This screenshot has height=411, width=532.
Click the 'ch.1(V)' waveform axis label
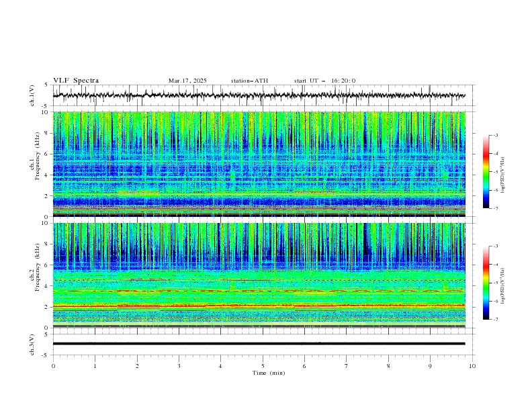pyautogui.click(x=32, y=95)
